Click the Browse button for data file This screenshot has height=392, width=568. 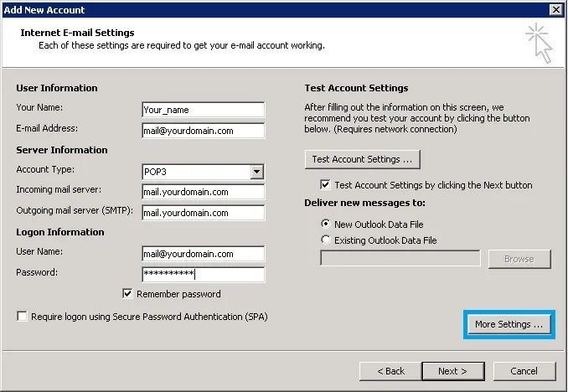point(519,259)
